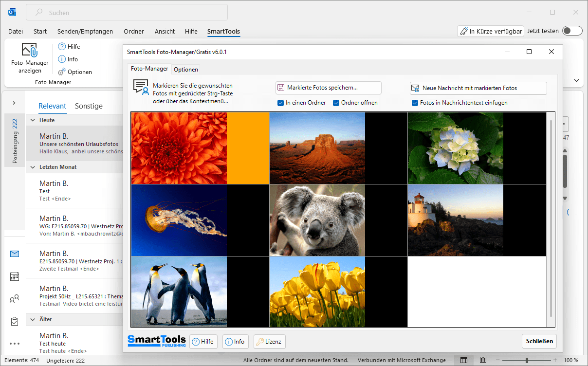Collapse the Letzten Monat group
Viewport: 588px width, 366px height.
[33, 167]
